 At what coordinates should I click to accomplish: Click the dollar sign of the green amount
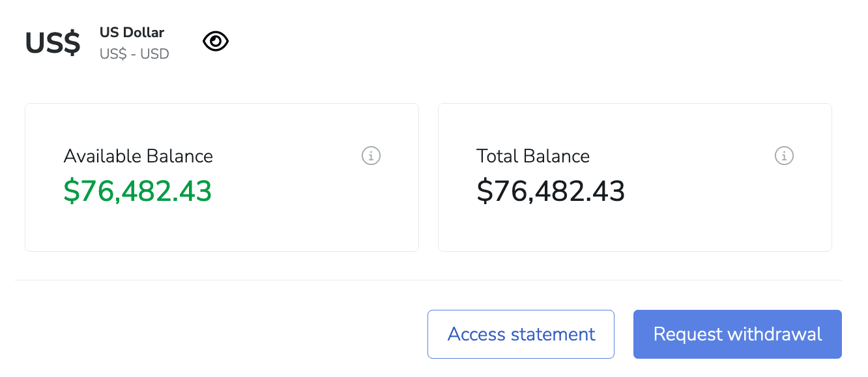tap(70, 191)
